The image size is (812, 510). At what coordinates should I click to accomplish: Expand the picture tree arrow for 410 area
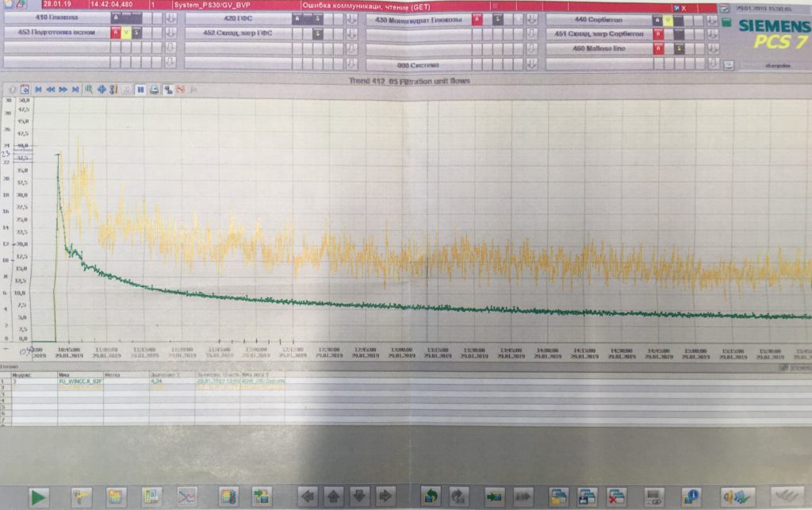coord(170,18)
